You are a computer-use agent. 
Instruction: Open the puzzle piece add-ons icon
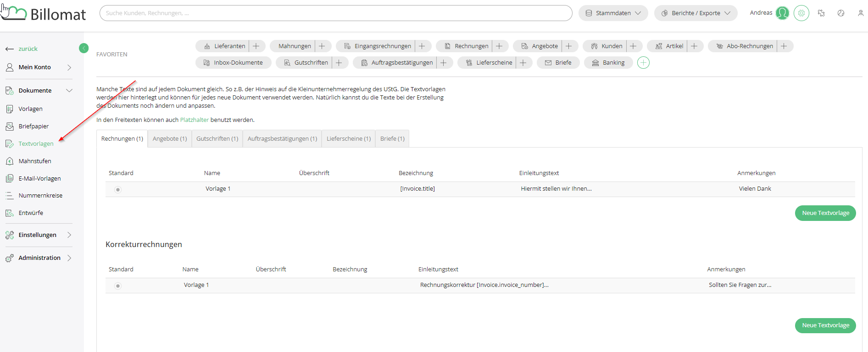[821, 13]
